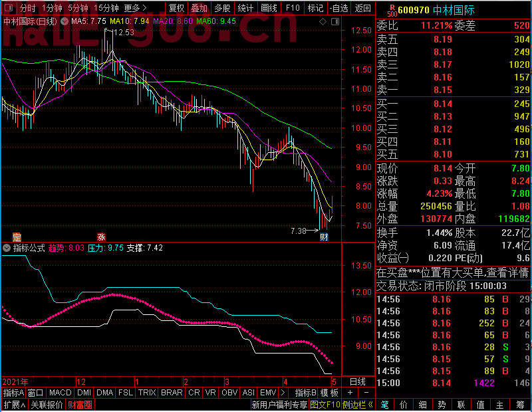Image resolution: width=532 pixels, height=412 pixels.
Task: Click the 财 marker on the chart
Action: coord(324,237)
